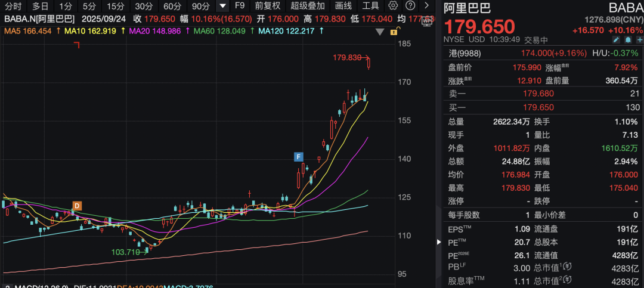Viewport: 644px width, 288px height.
Task: Click 换手 1.10% turnover rate
Action: [626, 122]
